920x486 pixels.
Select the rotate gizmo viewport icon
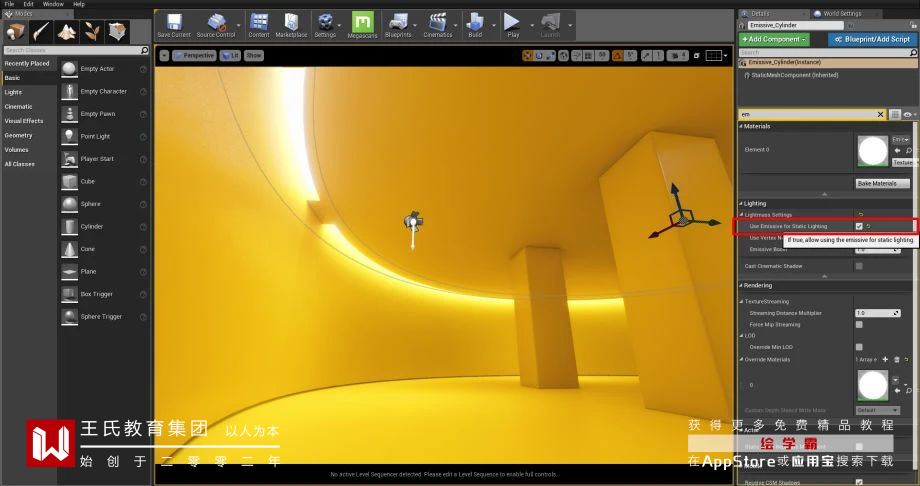tap(539, 56)
